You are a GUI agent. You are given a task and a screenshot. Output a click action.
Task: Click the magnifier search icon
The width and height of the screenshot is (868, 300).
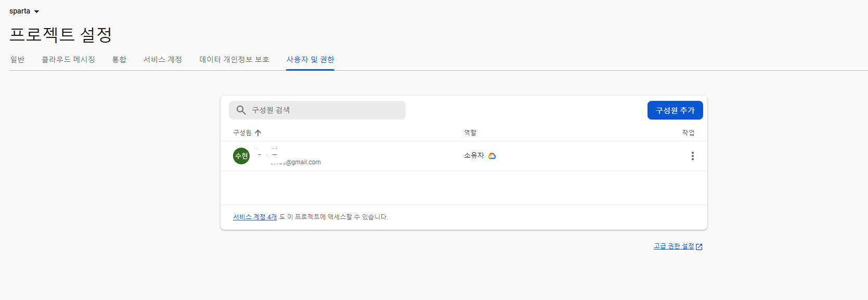point(241,110)
